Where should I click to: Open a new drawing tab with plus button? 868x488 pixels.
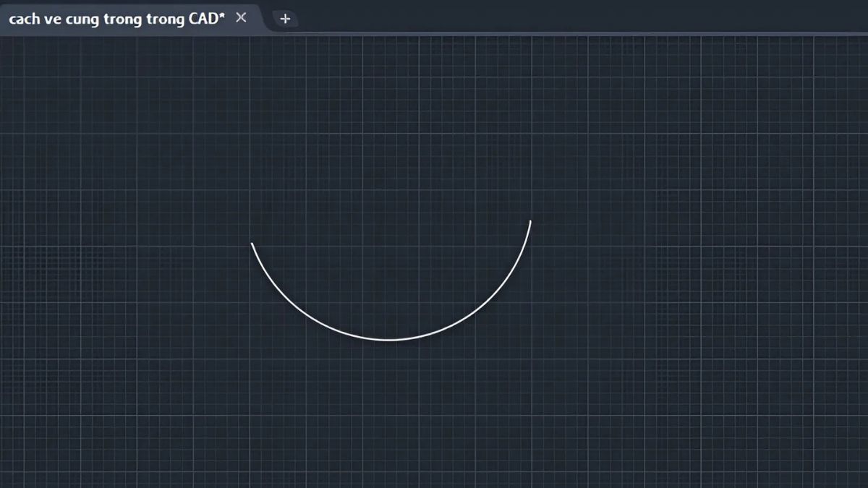click(x=285, y=19)
